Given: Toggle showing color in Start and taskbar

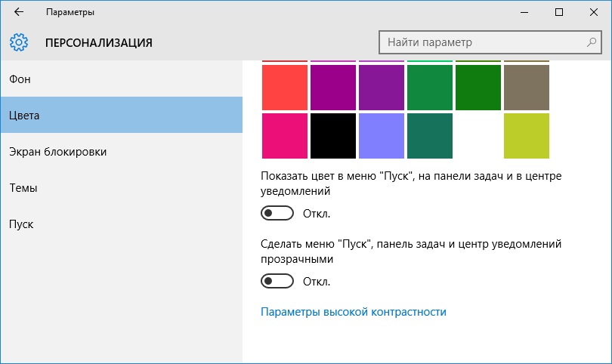Looking at the screenshot, I should [277, 213].
